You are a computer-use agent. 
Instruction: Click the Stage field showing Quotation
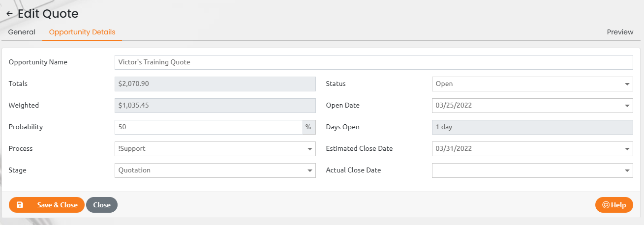click(215, 170)
